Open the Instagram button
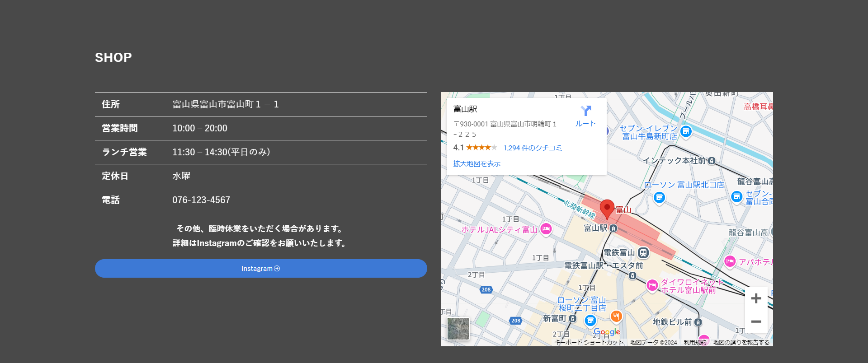Viewport: 868px width, 363px height. (x=261, y=269)
